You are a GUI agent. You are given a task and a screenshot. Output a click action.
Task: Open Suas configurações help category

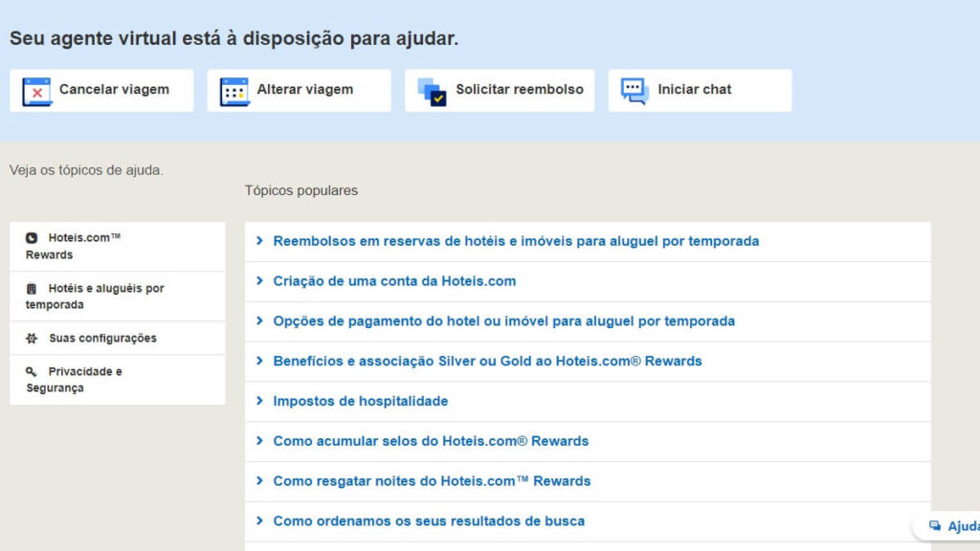click(x=118, y=339)
